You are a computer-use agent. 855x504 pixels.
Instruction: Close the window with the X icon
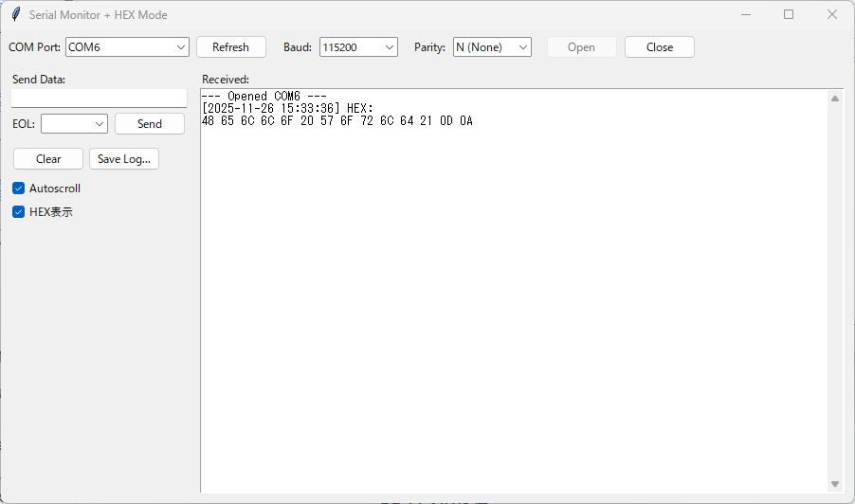(832, 15)
